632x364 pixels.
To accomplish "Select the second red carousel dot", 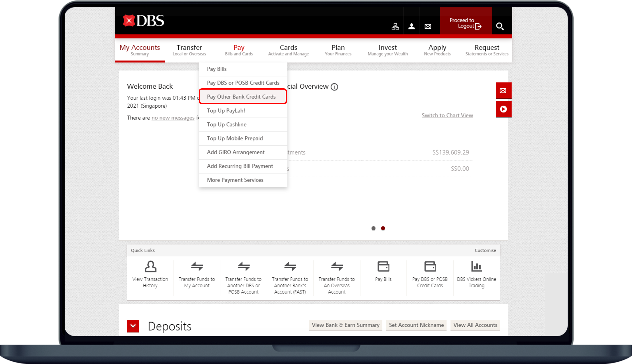I will click(383, 228).
